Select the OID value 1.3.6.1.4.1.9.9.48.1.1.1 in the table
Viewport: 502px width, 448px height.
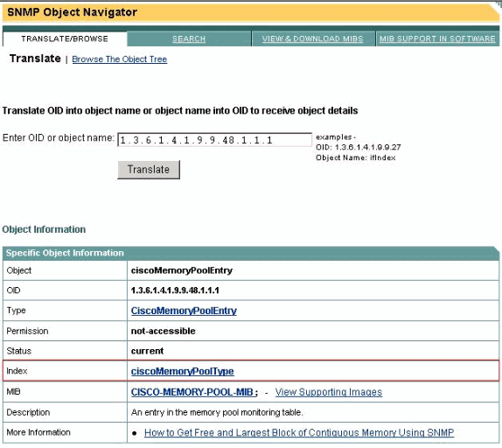click(x=175, y=290)
